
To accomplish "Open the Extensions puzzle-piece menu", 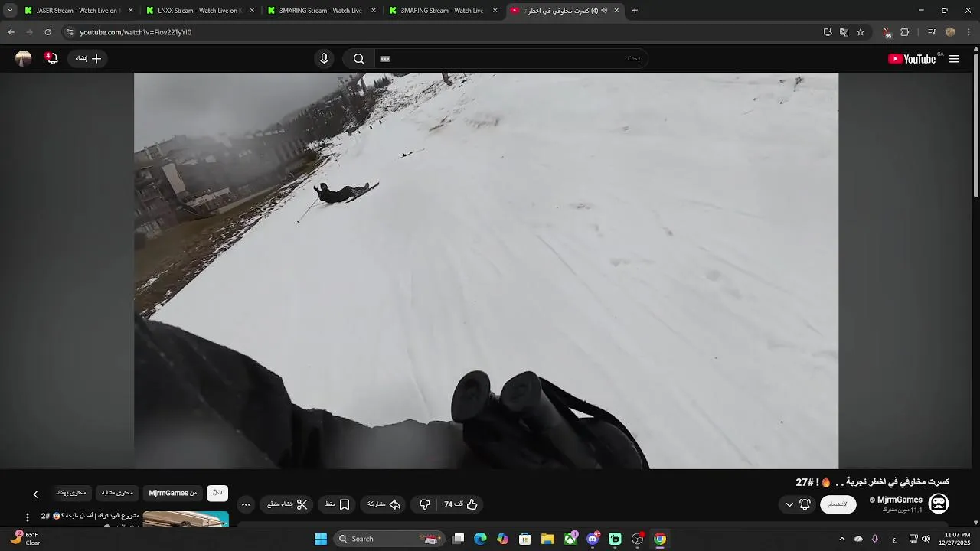I will [x=905, y=32].
